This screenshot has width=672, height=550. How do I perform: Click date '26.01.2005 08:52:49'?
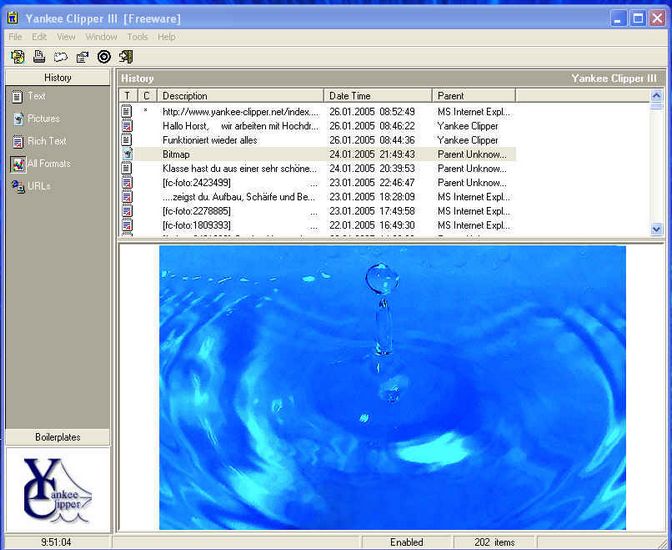point(372,112)
